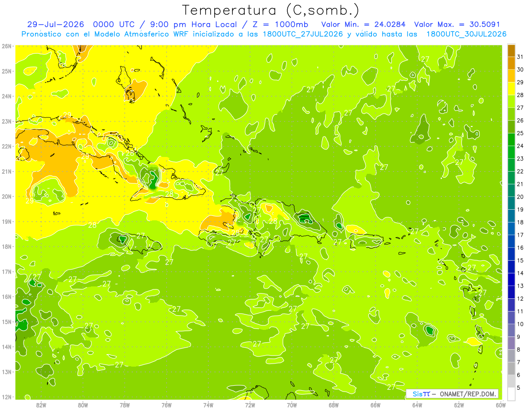Click the "31" label on the color scale
The image size is (532, 411).
[520, 57]
